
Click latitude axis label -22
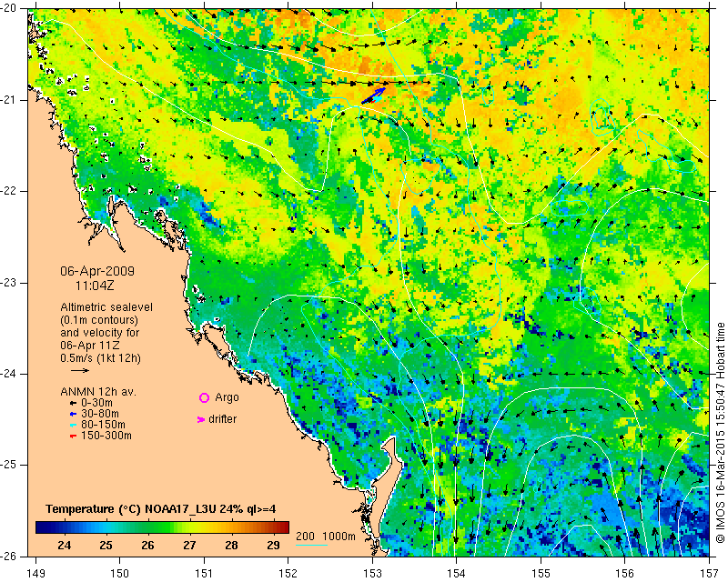coord(10,191)
